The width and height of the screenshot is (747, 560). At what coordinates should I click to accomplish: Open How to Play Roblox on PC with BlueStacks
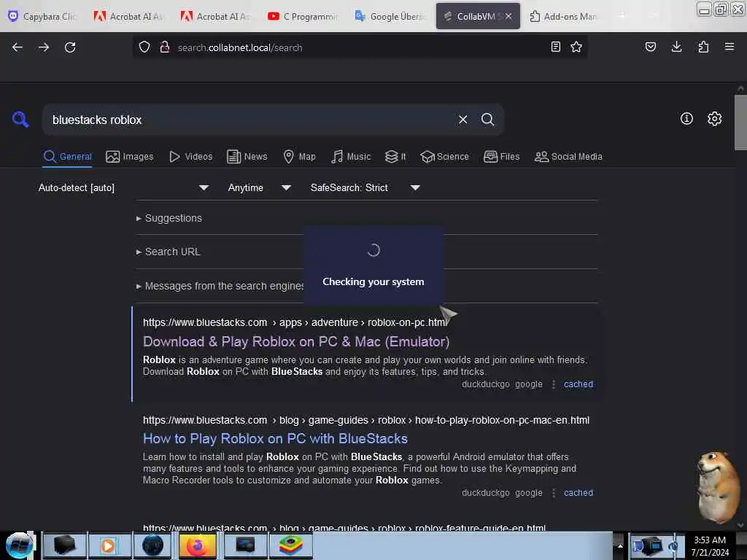pos(275,438)
